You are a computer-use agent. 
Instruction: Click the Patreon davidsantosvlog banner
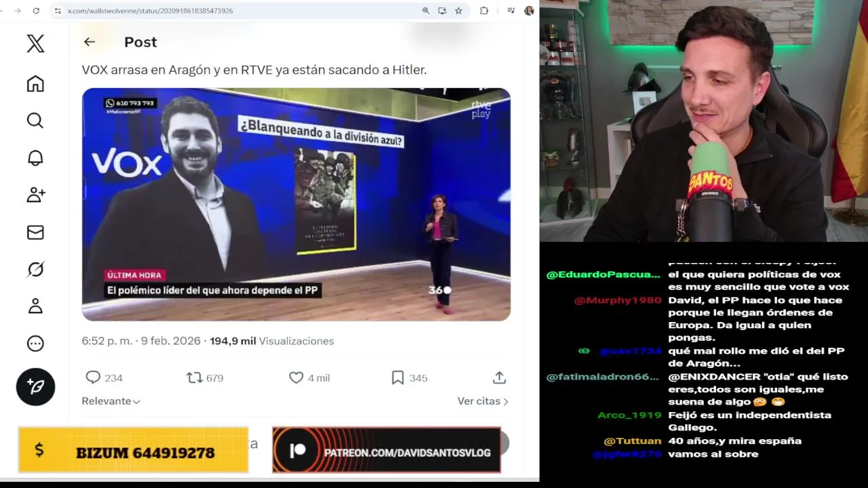[387, 450]
